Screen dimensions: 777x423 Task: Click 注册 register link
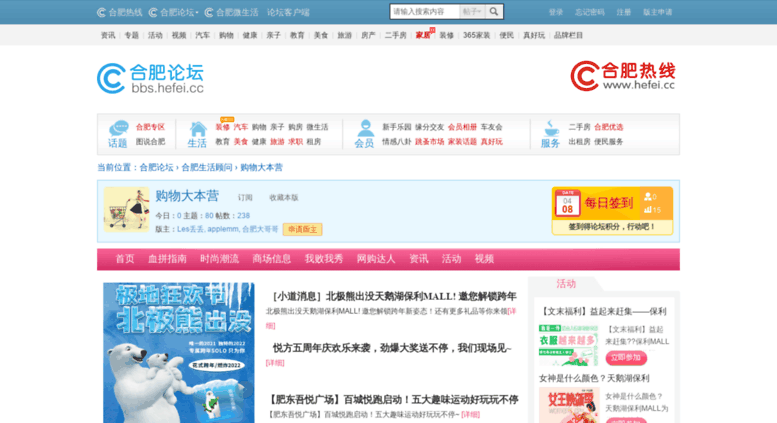point(623,12)
